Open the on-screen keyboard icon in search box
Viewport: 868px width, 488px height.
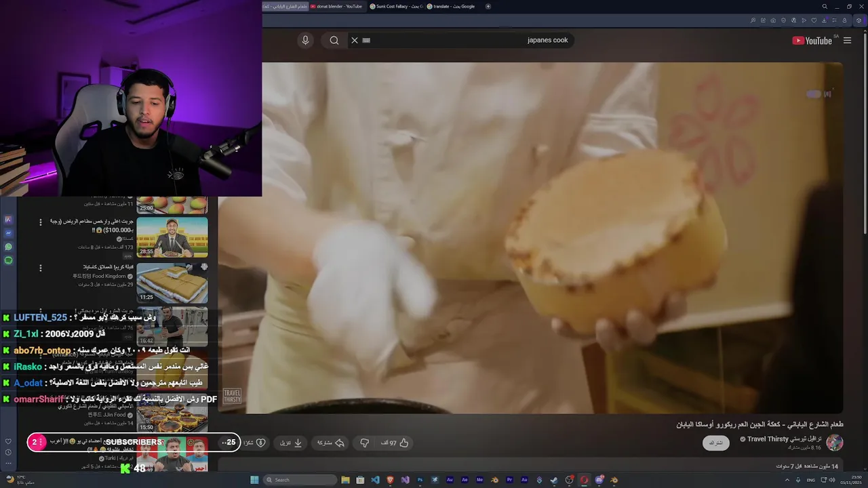point(366,40)
